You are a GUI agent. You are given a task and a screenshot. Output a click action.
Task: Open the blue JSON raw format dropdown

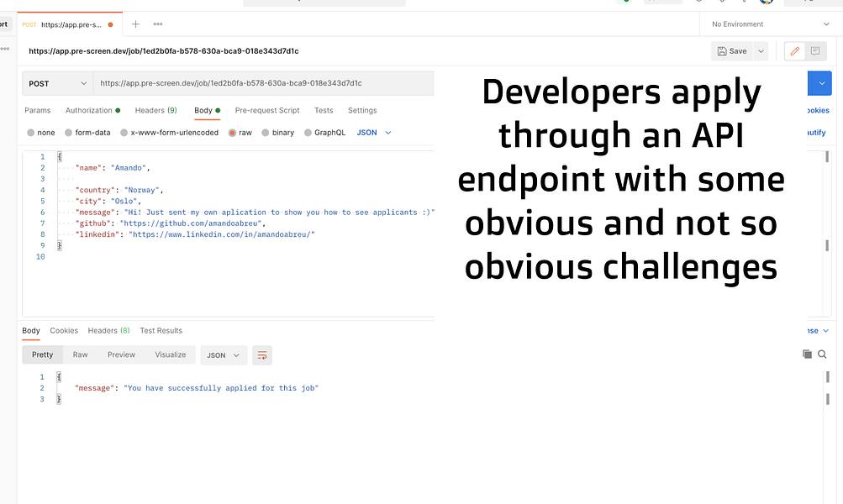[374, 133]
